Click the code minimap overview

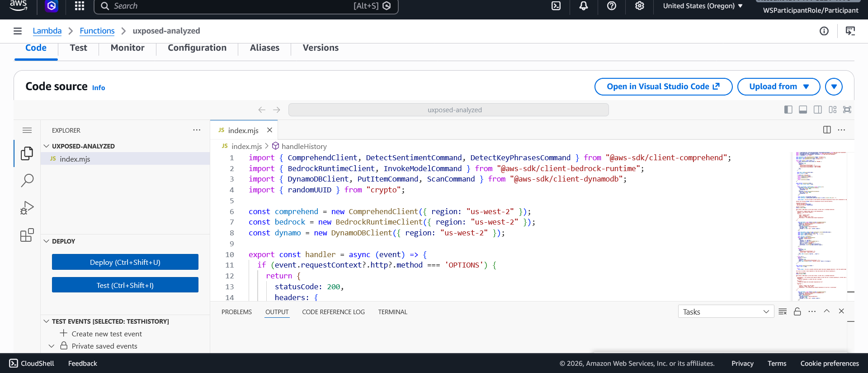(820, 226)
